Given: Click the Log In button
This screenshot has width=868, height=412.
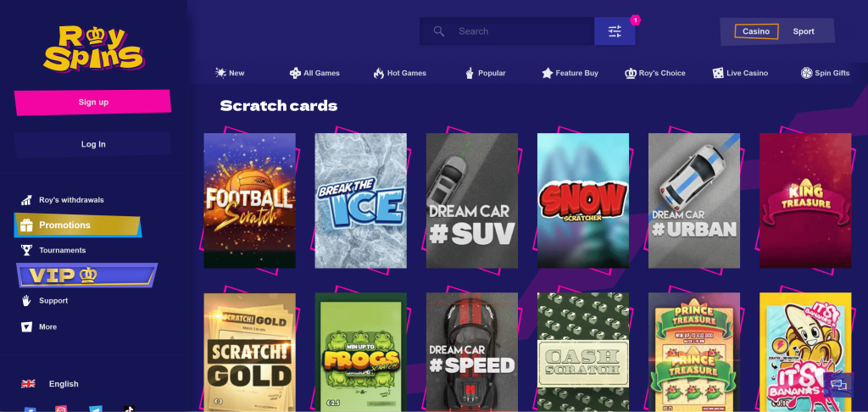Looking at the screenshot, I should (92, 144).
